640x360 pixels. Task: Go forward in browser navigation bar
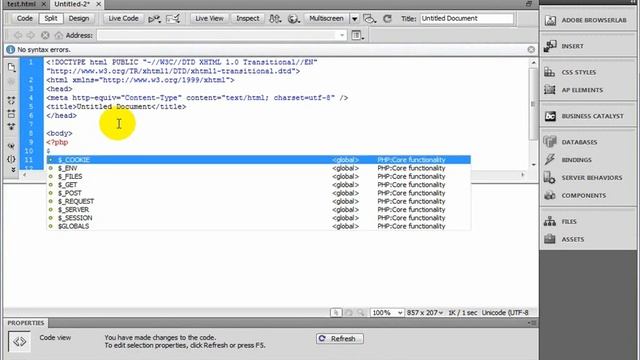pyautogui.click(x=31, y=36)
